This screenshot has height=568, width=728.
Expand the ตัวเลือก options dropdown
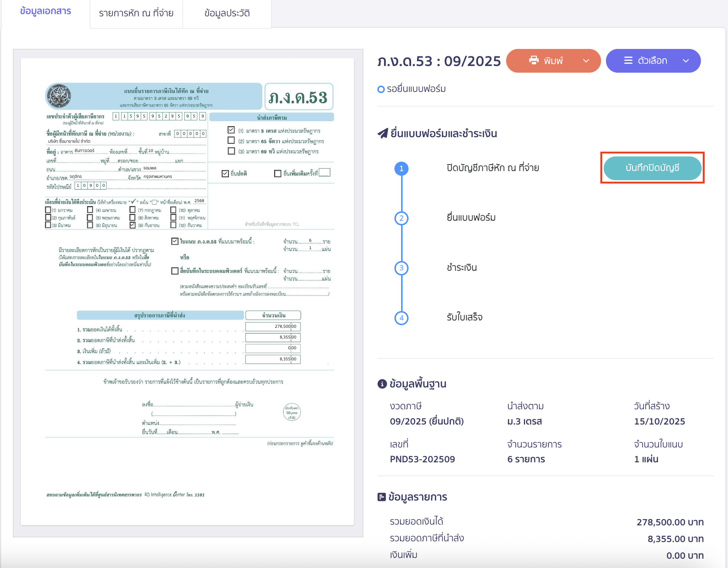tap(685, 60)
